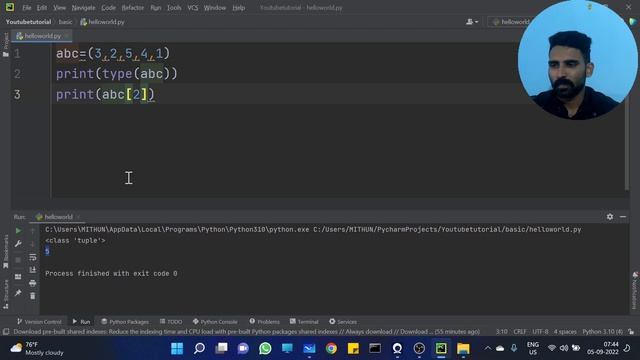Click Youtubetutorial breadcrumb

pos(28,22)
